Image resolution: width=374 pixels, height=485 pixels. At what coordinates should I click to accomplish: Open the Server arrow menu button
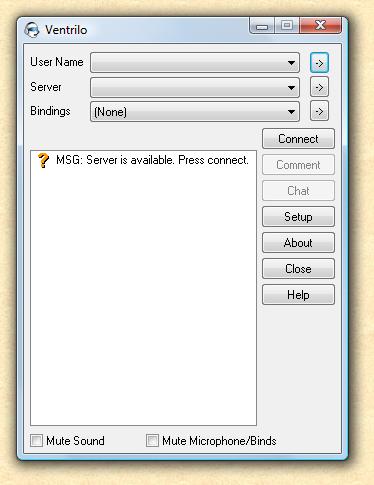[x=319, y=87]
